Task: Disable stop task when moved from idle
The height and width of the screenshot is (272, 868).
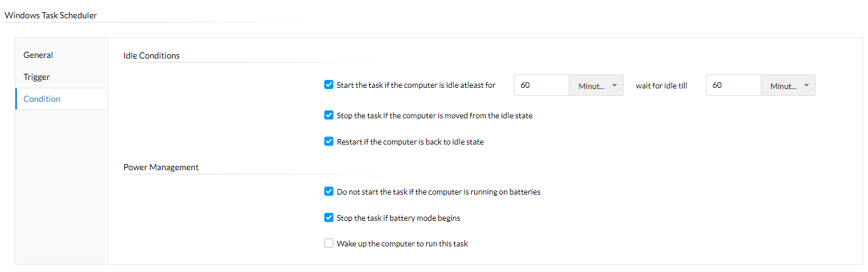Action: pos(329,115)
